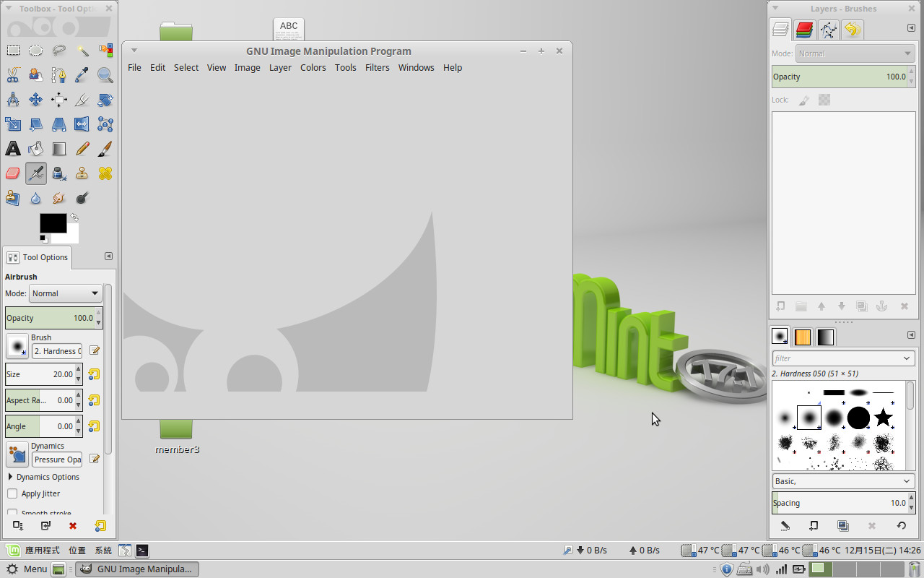Expand the Dynamics Options section
The height and width of the screenshot is (578, 924).
[x=10, y=477]
